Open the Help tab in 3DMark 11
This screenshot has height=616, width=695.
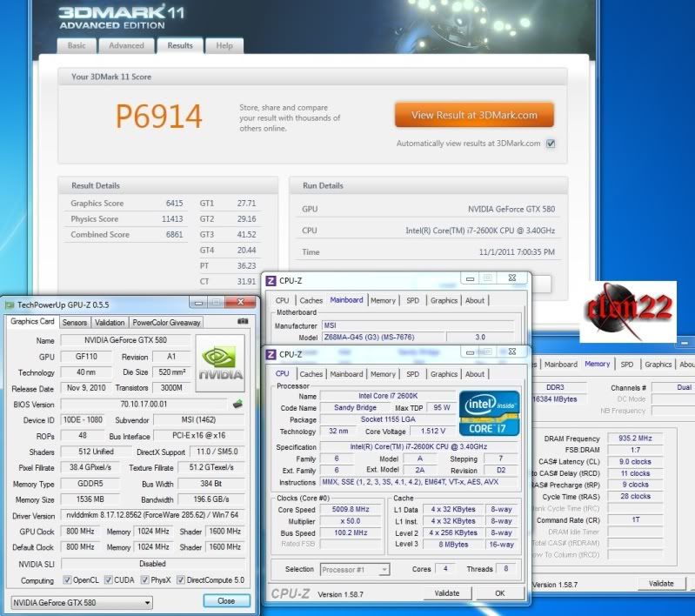(x=224, y=45)
